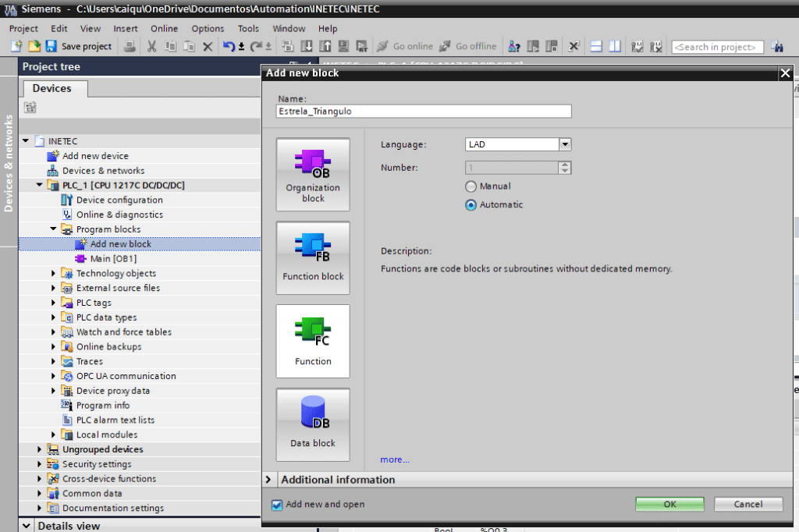The width and height of the screenshot is (799, 532).
Task: Open the Project menu
Action: point(23,29)
